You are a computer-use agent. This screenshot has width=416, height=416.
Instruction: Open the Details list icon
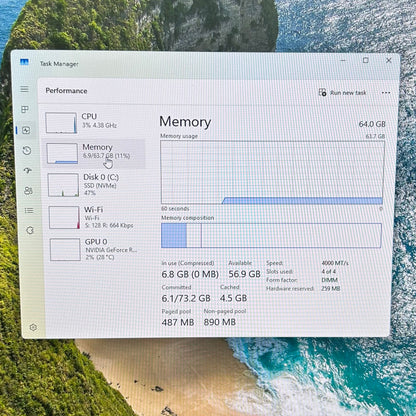point(29,211)
